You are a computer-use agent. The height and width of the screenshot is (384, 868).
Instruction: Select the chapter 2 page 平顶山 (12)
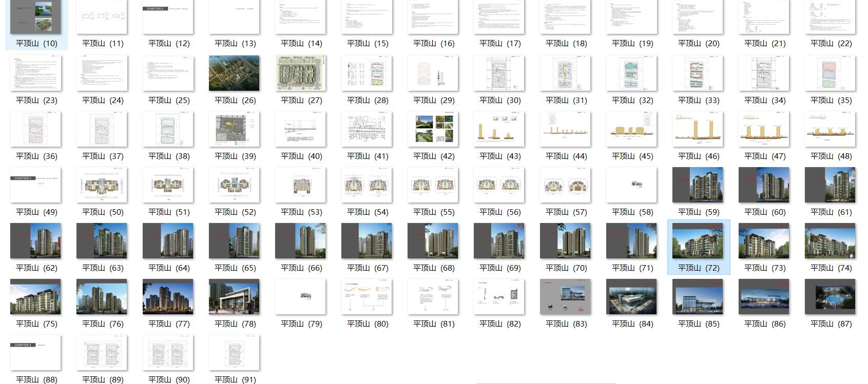pyautogui.click(x=168, y=17)
